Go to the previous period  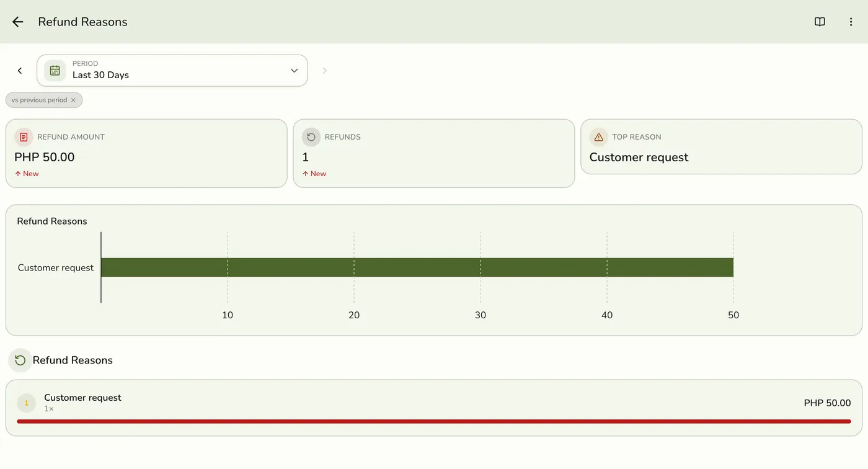tap(20, 71)
